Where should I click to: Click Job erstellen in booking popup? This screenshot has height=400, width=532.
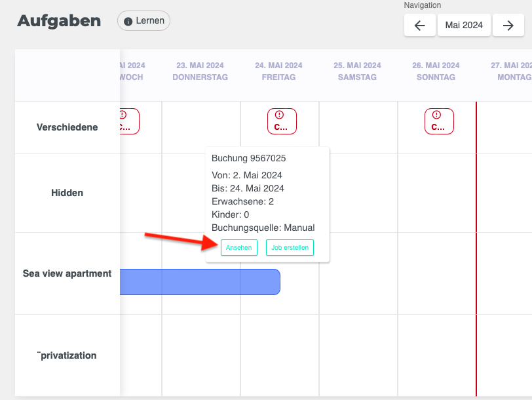[290, 247]
